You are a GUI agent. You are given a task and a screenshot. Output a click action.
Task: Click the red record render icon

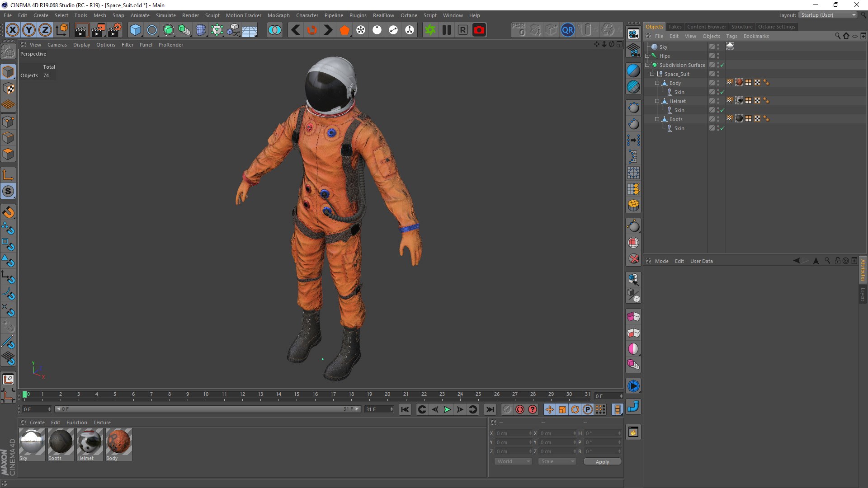pos(479,30)
